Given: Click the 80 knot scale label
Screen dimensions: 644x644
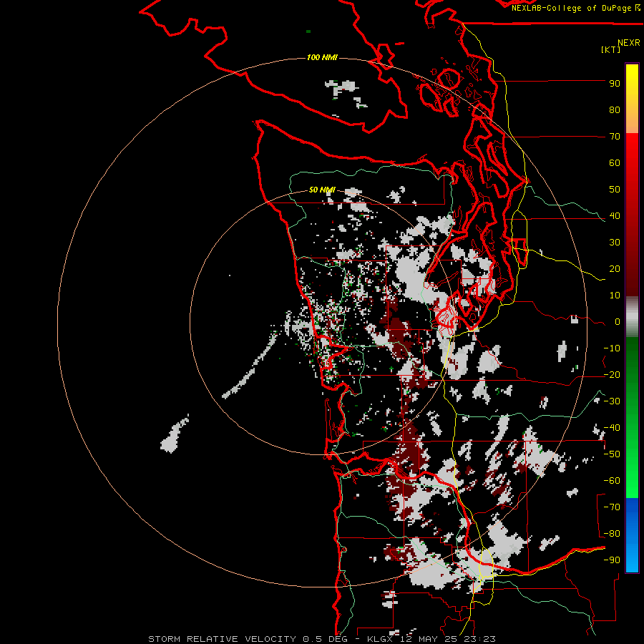Looking at the screenshot, I should click(x=615, y=110).
